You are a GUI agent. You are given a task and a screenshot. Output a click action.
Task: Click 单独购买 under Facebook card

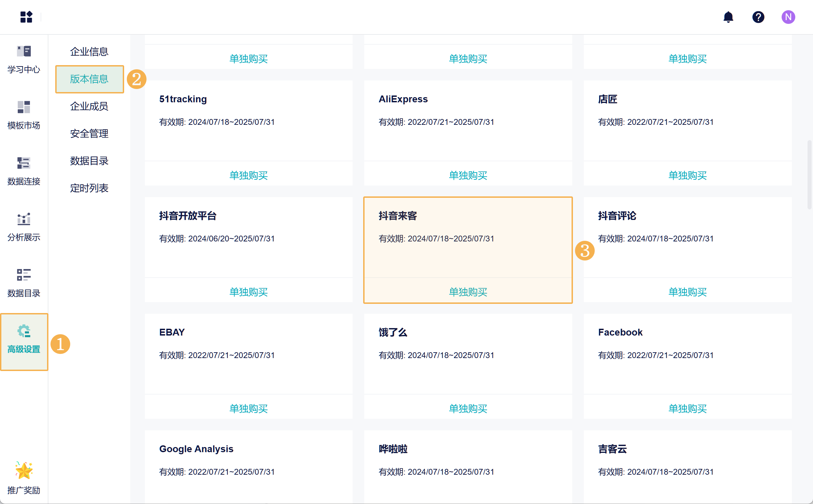point(688,409)
